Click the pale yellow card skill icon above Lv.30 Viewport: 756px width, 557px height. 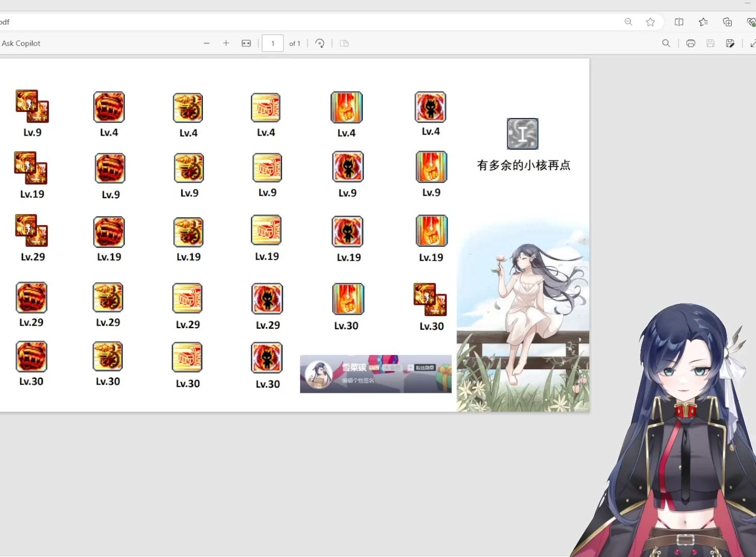(x=187, y=357)
